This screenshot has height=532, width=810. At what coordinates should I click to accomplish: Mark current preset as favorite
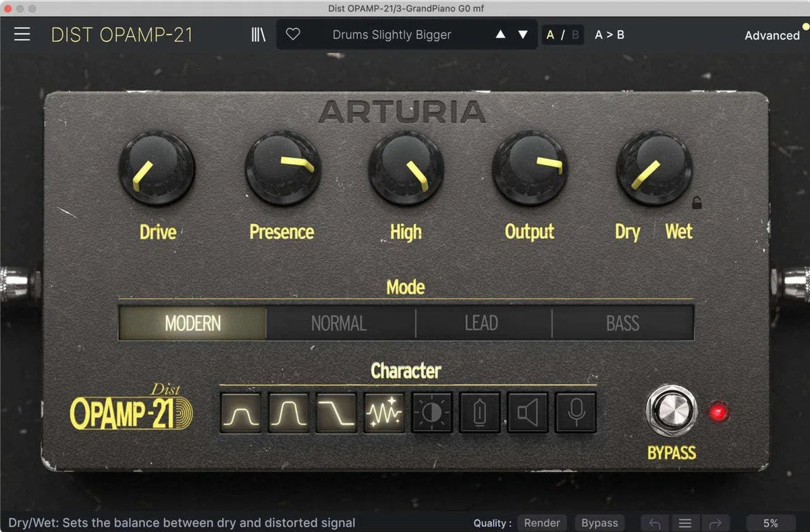pos(294,34)
